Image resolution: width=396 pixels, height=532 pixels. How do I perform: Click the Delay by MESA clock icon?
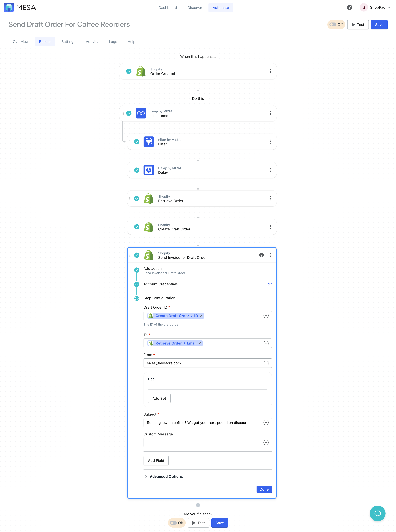point(149,170)
